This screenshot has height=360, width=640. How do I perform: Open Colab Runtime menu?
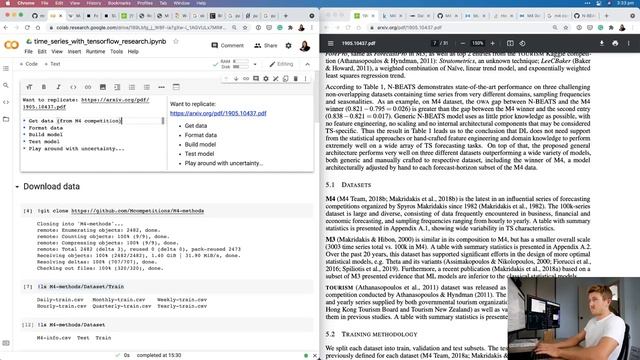95,52
